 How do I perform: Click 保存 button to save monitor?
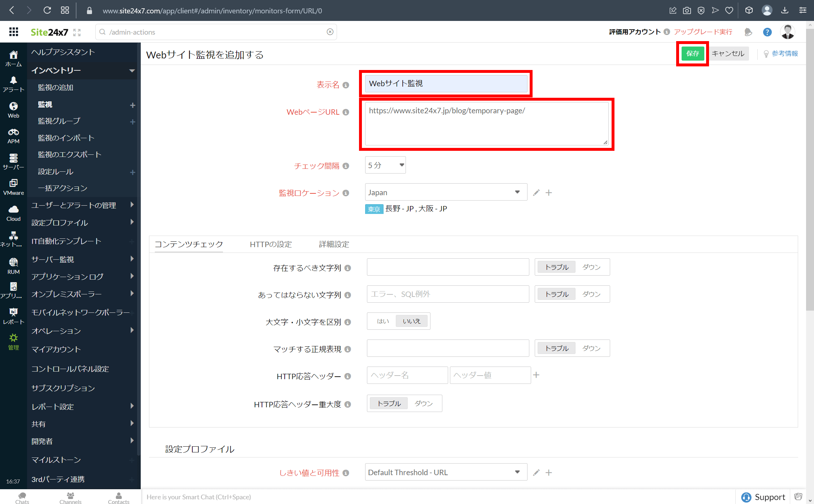pos(692,53)
